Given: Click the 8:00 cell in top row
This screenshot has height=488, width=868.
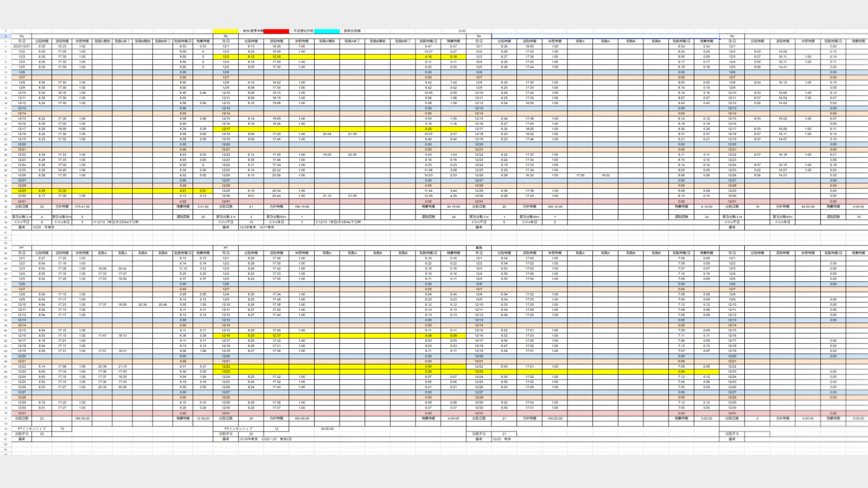Looking at the screenshot, I should click(462, 31).
